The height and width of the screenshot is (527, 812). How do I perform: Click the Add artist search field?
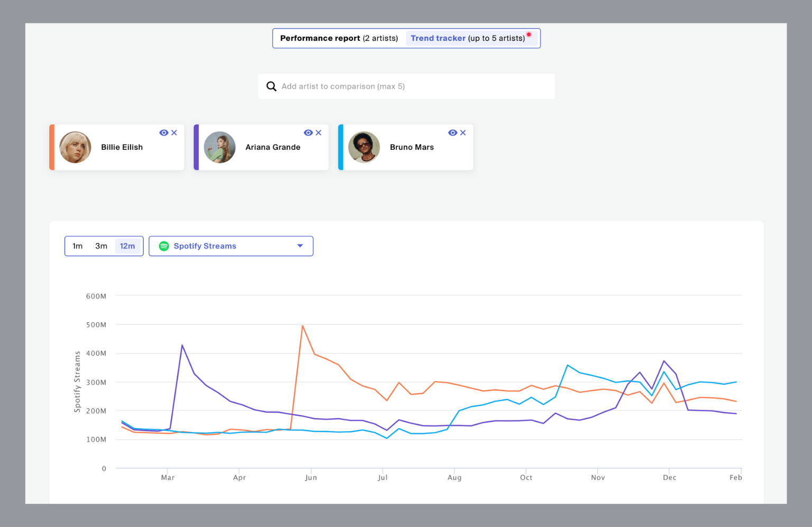(x=412, y=86)
